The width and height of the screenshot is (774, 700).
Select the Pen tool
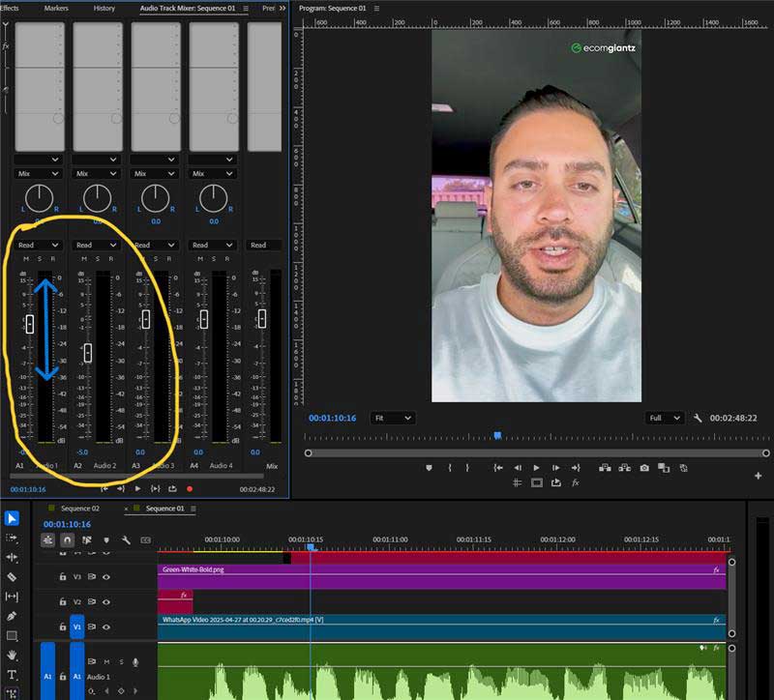point(12,616)
